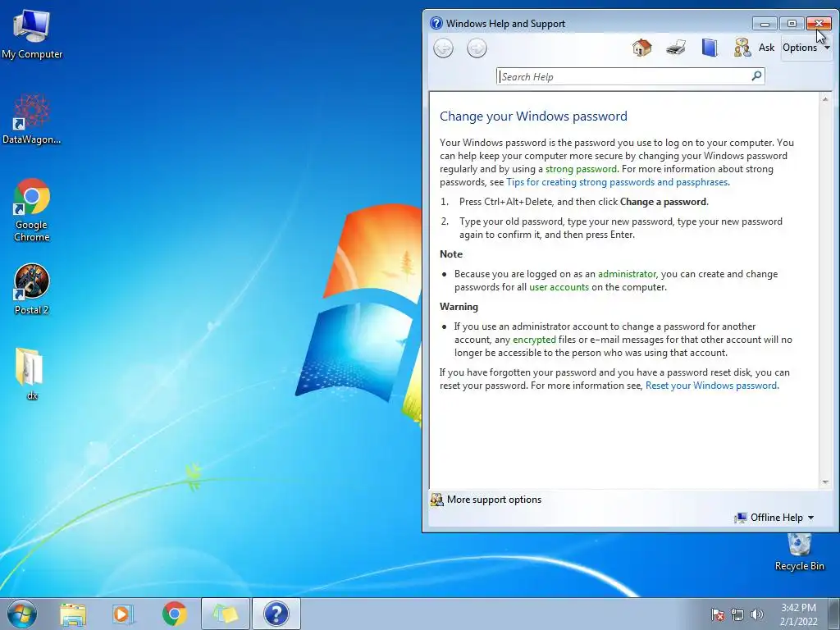Image resolution: width=840 pixels, height=630 pixels.
Task: Select the dx folder on desktop
Action: pyautogui.click(x=30, y=373)
